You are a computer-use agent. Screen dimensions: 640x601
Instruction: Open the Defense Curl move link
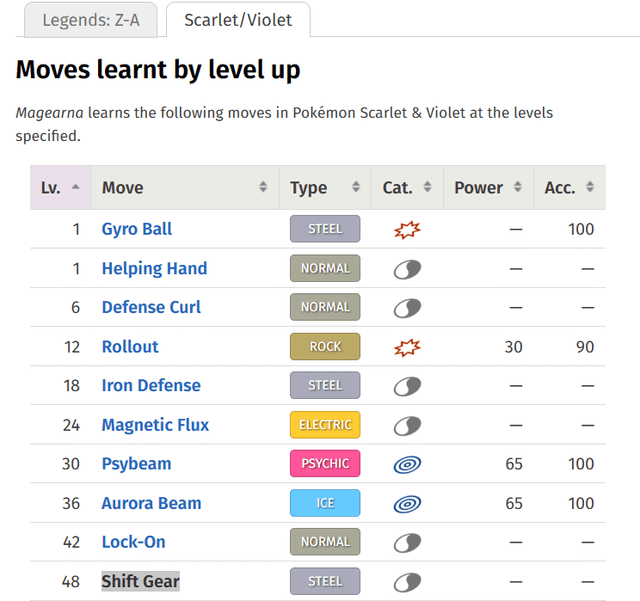click(x=151, y=308)
